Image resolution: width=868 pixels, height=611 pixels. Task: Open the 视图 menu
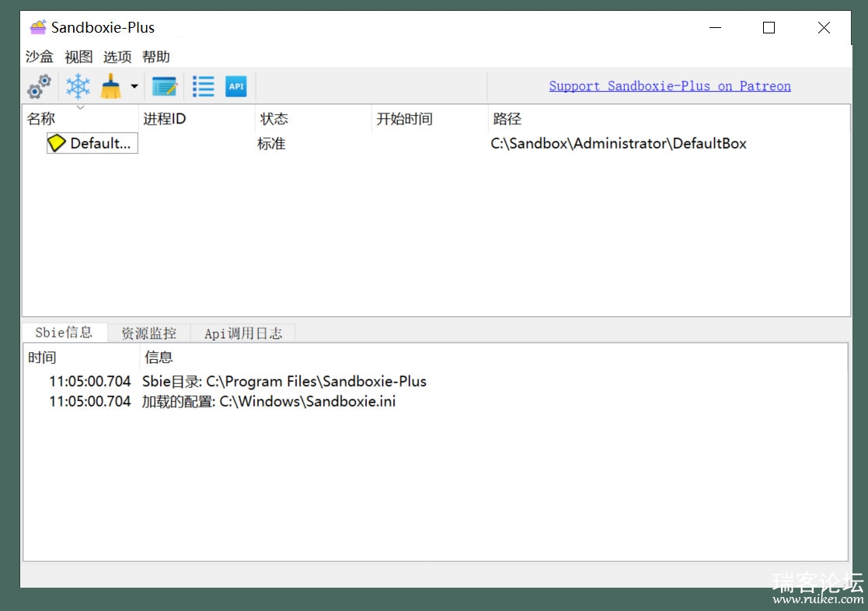[x=78, y=57]
